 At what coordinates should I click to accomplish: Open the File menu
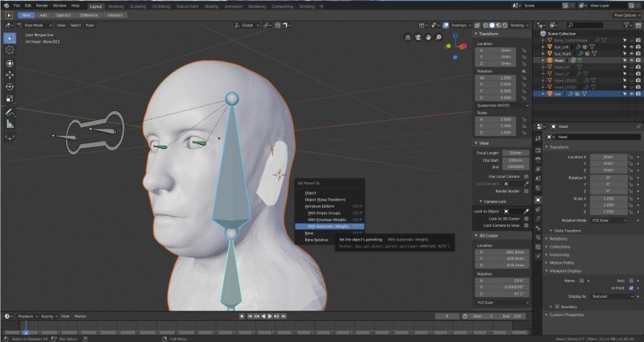tap(16, 6)
